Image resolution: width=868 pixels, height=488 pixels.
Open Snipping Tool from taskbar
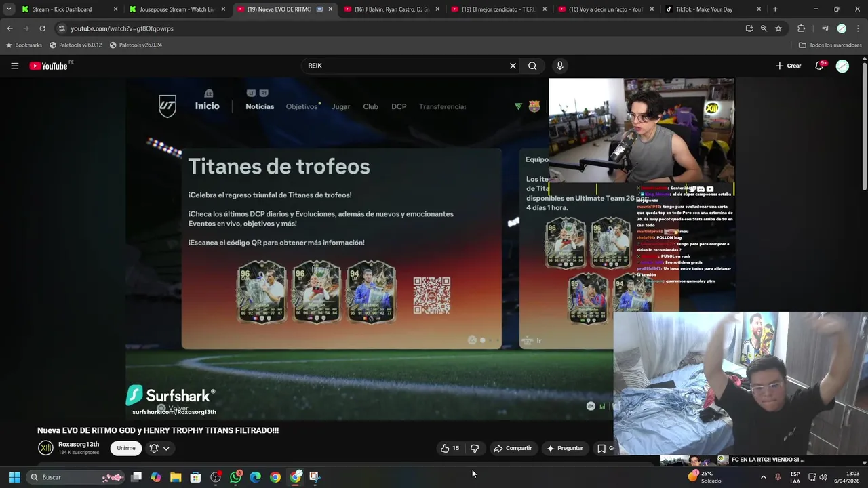pos(315,477)
